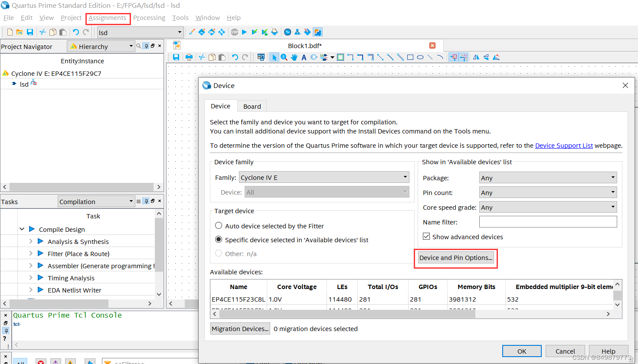The width and height of the screenshot is (638, 364).
Task: Select EP4CE115F23C8L device row
Action: pos(411,299)
